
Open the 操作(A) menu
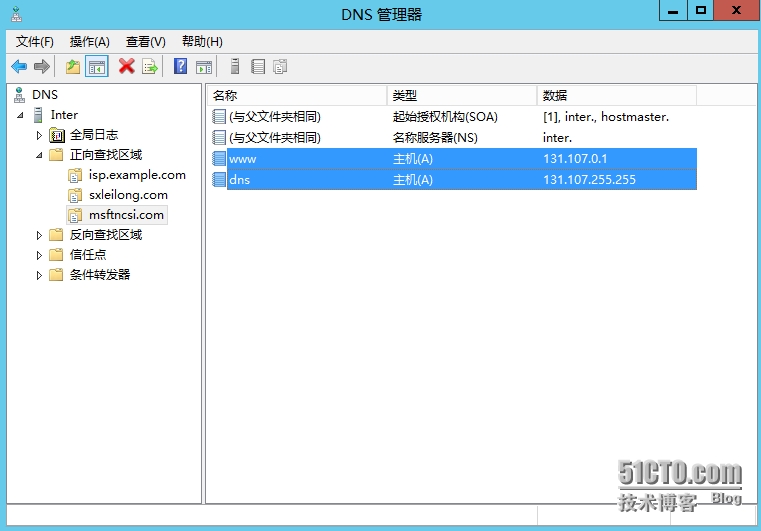(89, 42)
